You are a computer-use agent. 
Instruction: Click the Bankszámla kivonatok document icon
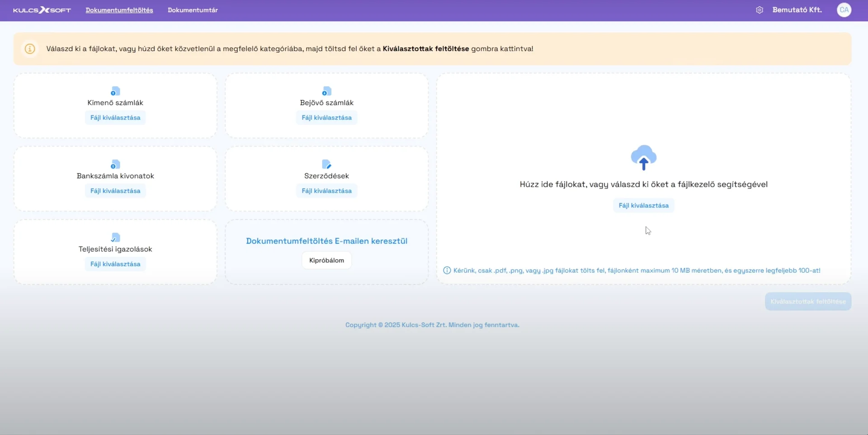(x=115, y=165)
